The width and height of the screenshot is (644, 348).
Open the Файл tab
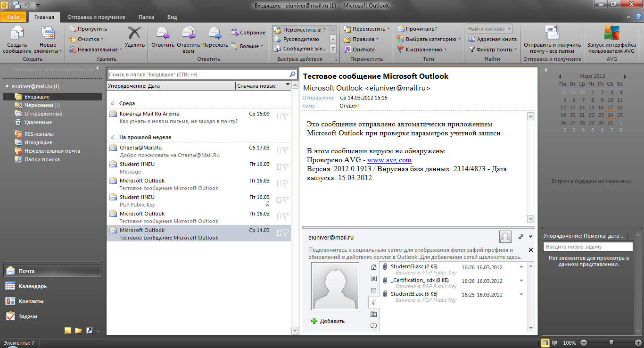pos(13,17)
